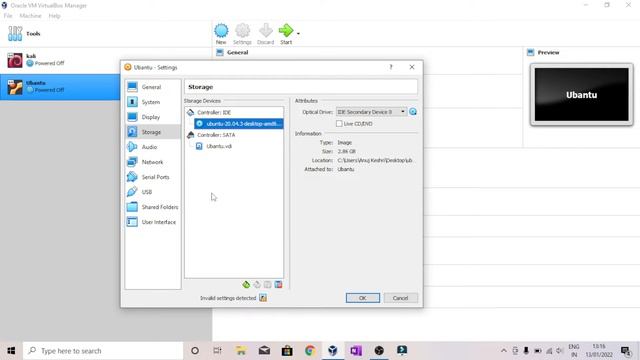Image resolution: width=640 pixels, height=360 pixels.
Task: Open File Explorer from the taskbar
Action: 241,351
